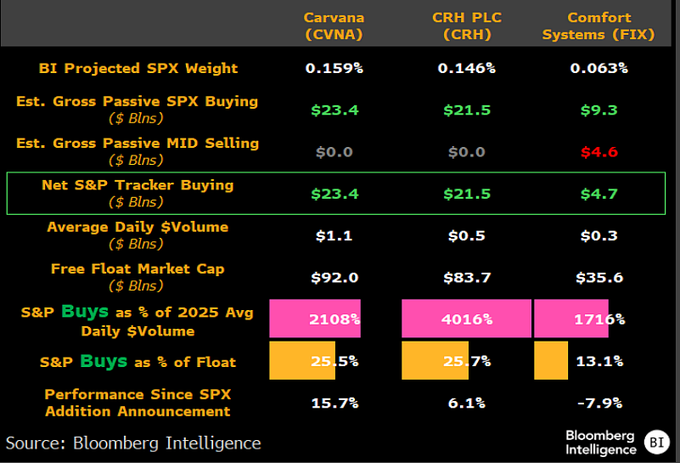Image resolution: width=680 pixels, height=463 pixels.
Task: Click Comfort Systems' pink 1716% bar
Action: 571,319
